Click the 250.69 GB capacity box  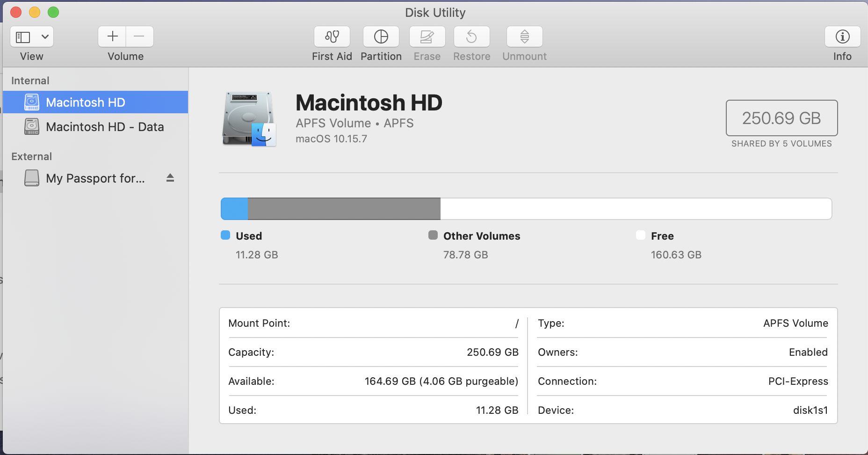pyautogui.click(x=781, y=118)
